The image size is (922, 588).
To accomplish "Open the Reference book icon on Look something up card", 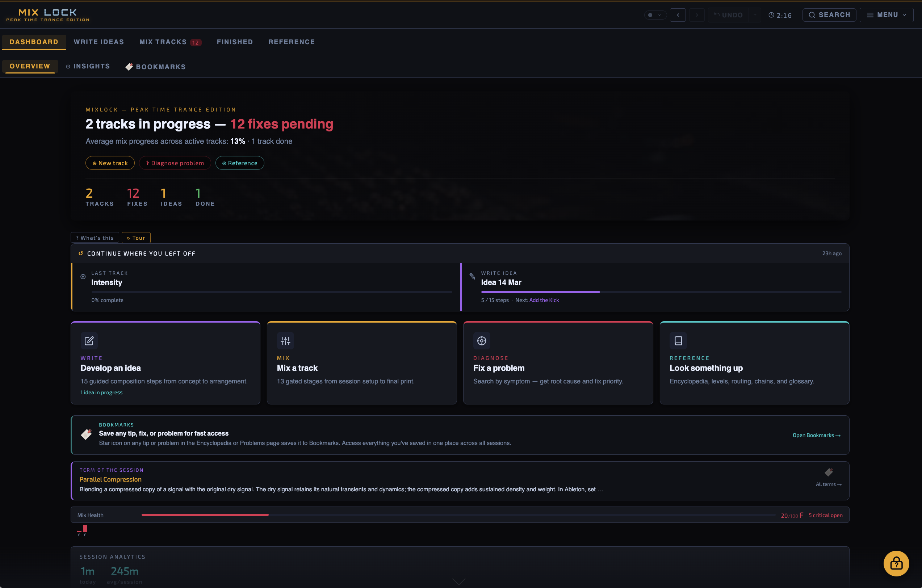I will pos(678,341).
